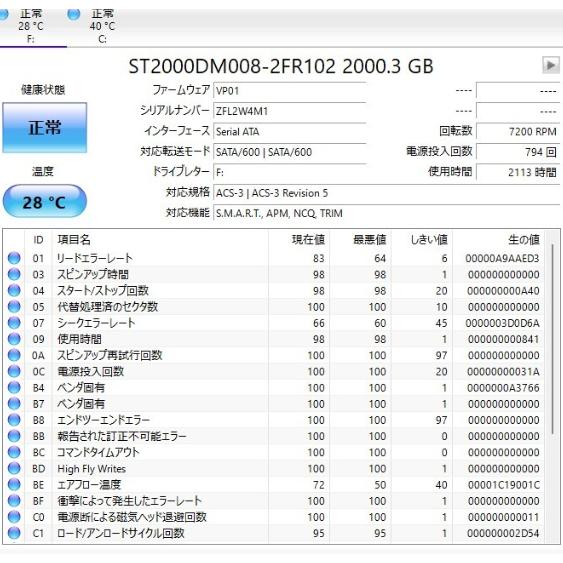The image size is (563, 563).
Task: Click the SATA/600 transfer mode field
Action: pos(289,152)
